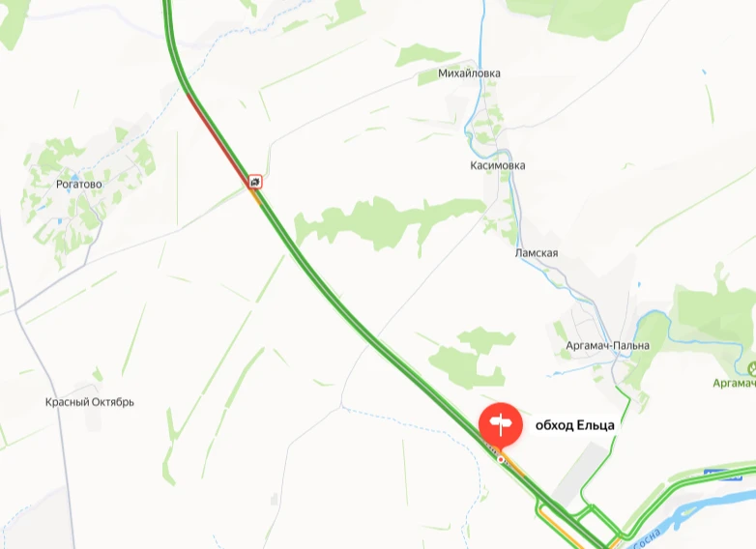Click the green park icon near Аргамач
756x549 pixels.
coord(752,369)
